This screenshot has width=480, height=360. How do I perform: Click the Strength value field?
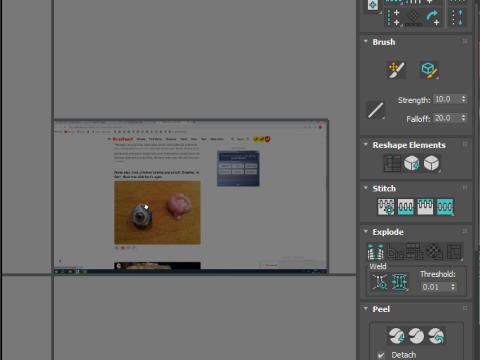[x=447, y=99]
